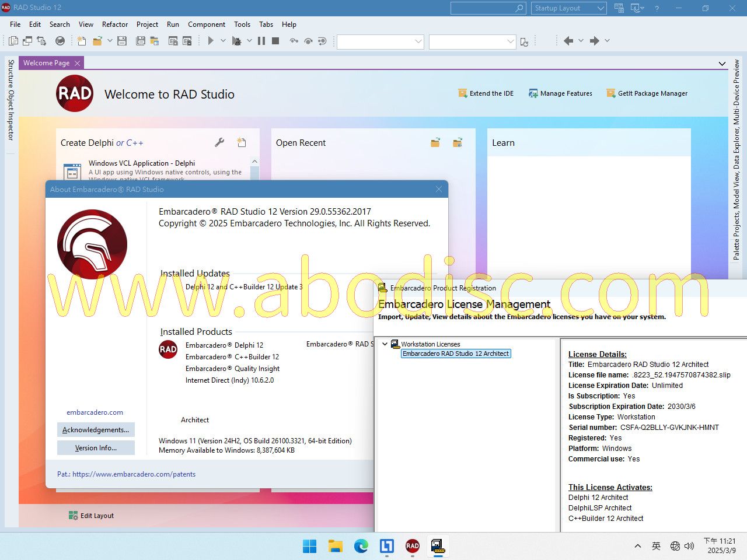Open the embarcadero.com link

[x=95, y=412]
